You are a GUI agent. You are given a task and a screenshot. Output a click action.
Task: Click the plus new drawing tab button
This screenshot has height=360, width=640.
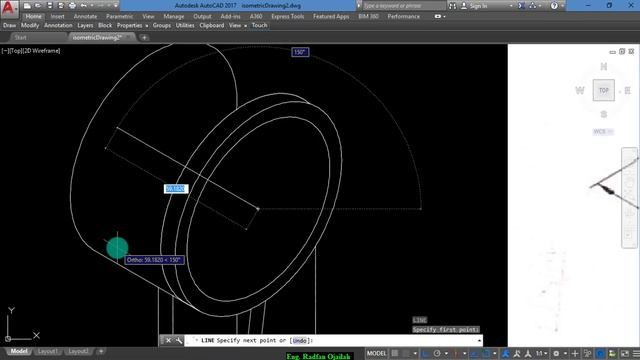coord(144,38)
